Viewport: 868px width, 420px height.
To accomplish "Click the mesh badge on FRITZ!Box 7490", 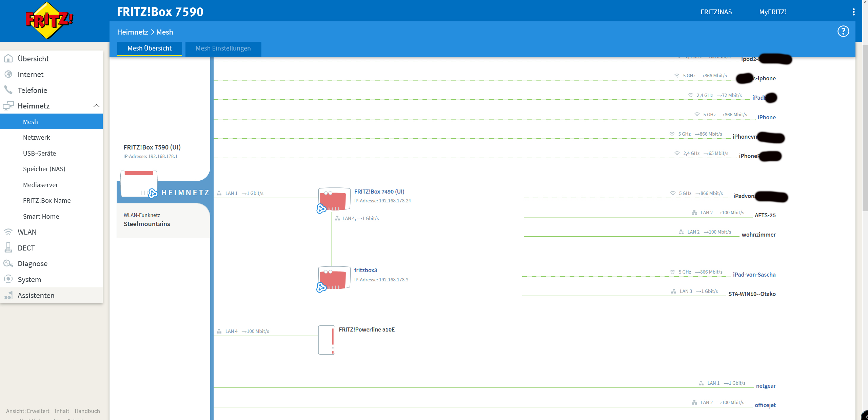I will (x=321, y=208).
